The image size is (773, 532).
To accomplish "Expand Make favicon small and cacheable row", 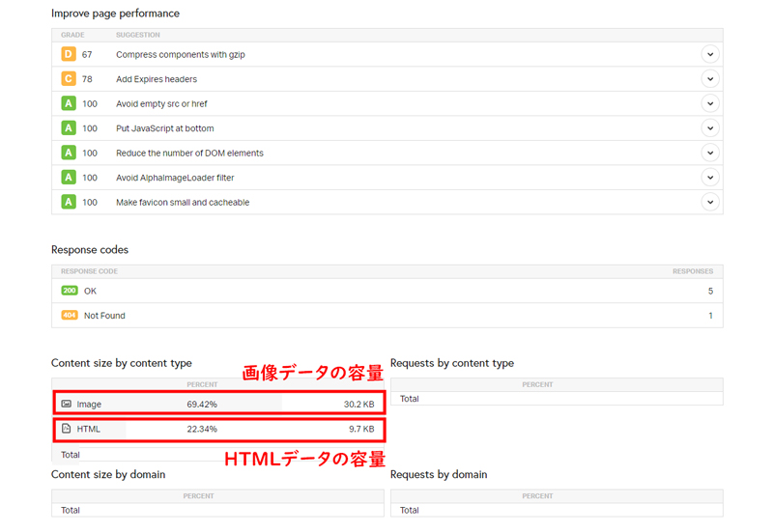I will (710, 202).
